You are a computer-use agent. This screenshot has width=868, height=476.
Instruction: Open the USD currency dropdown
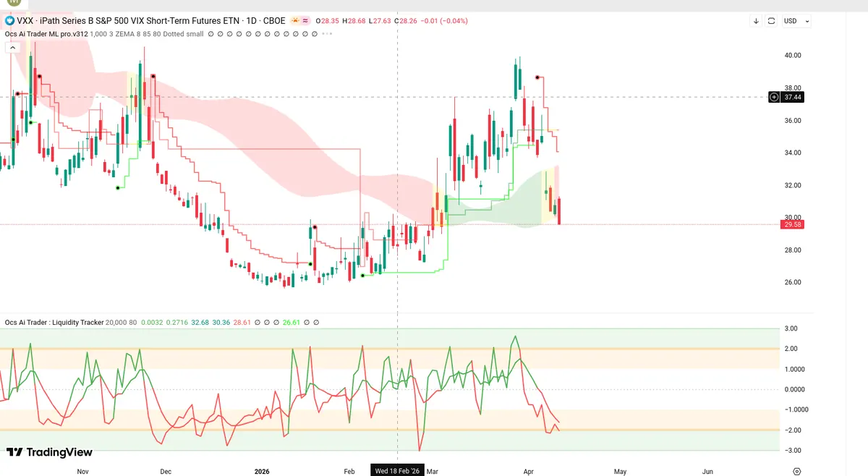pos(796,21)
